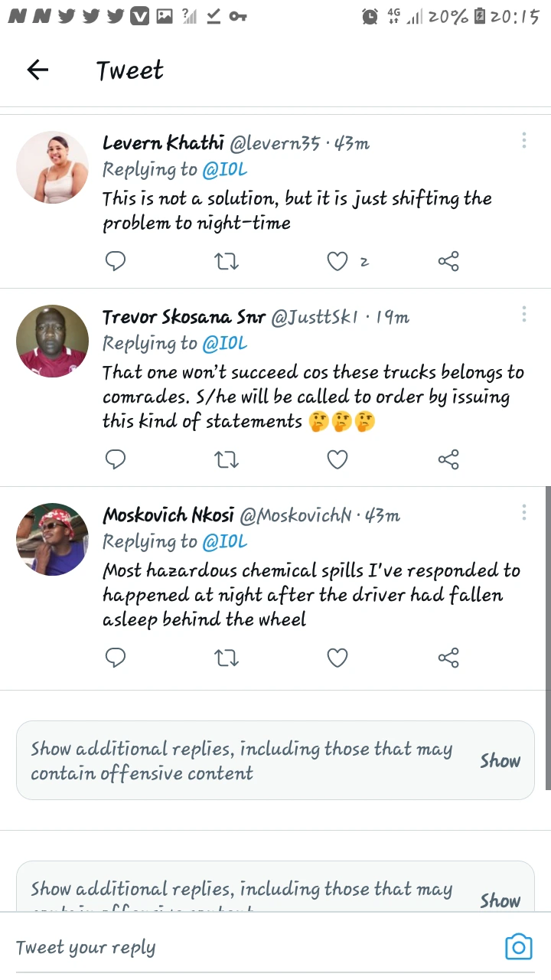Show additional replies with offensive content
551x980 pixels.
(x=500, y=760)
